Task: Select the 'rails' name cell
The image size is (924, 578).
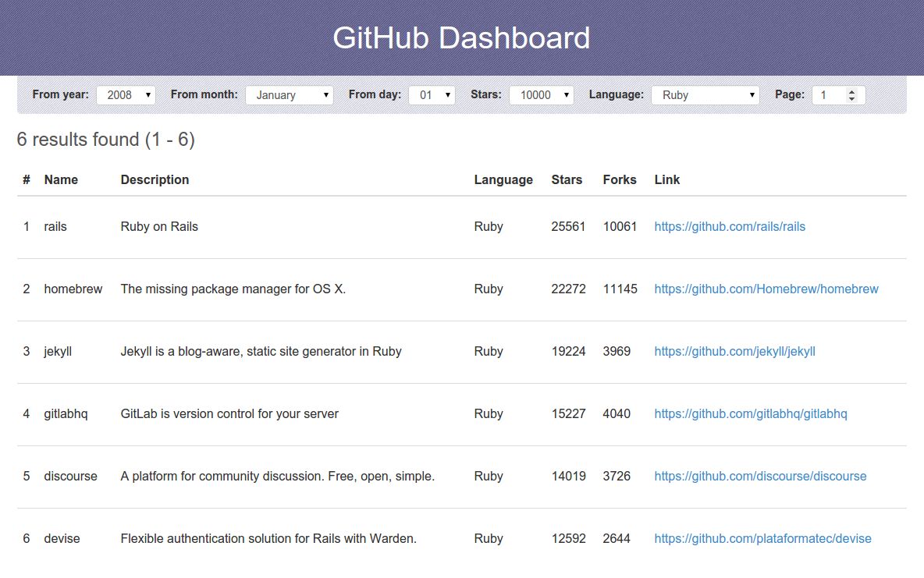Action: click(55, 227)
